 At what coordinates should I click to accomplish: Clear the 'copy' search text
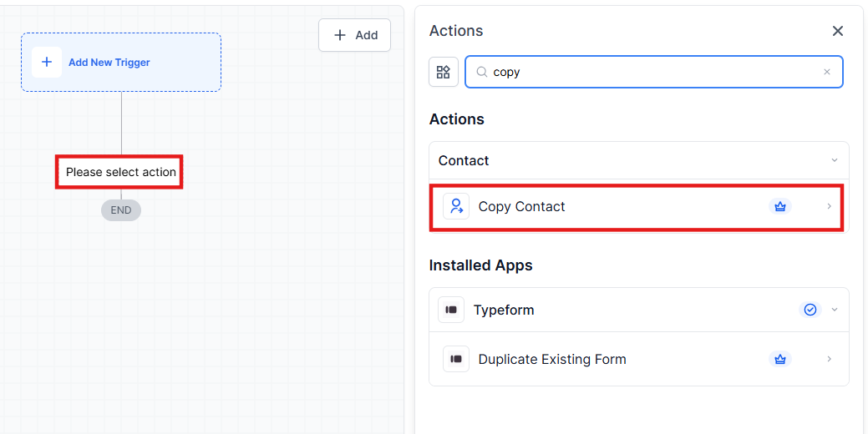[827, 72]
